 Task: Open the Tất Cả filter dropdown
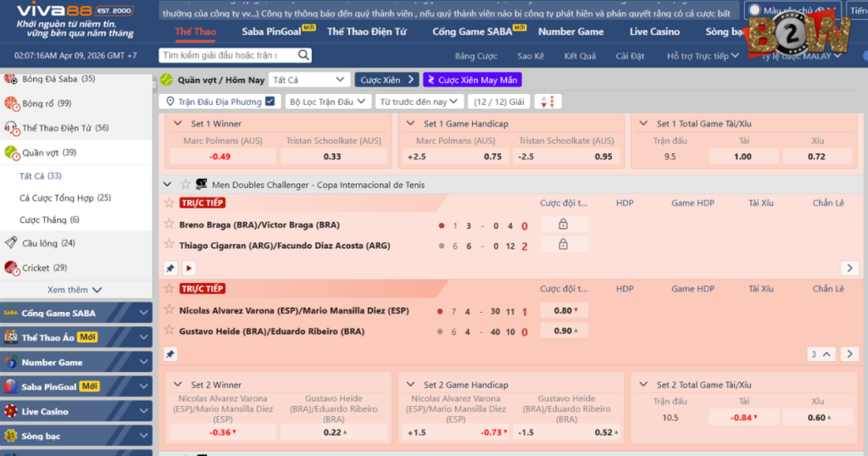(309, 80)
